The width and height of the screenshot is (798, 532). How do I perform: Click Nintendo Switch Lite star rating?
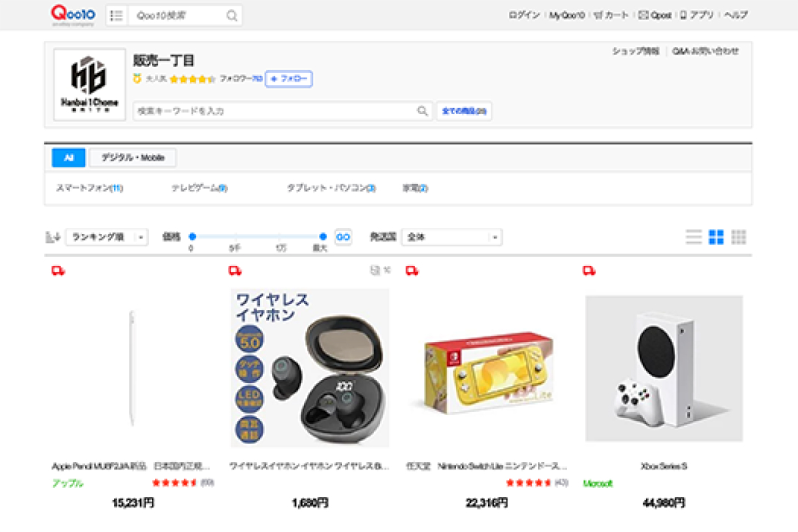[529, 483]
